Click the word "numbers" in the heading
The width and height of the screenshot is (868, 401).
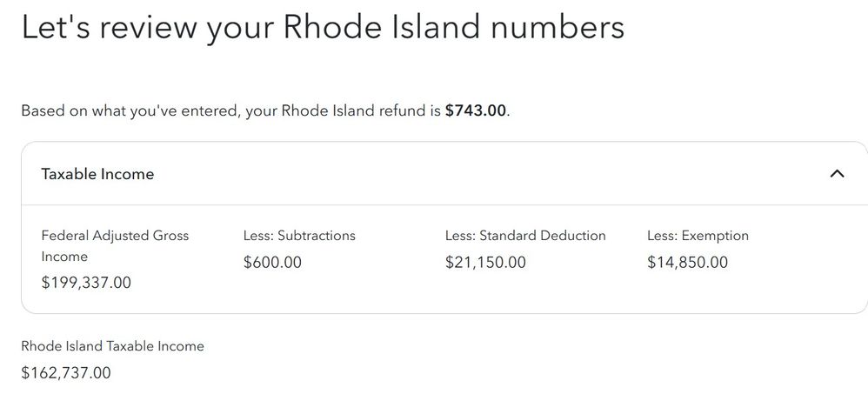click(x=558, y=27)
